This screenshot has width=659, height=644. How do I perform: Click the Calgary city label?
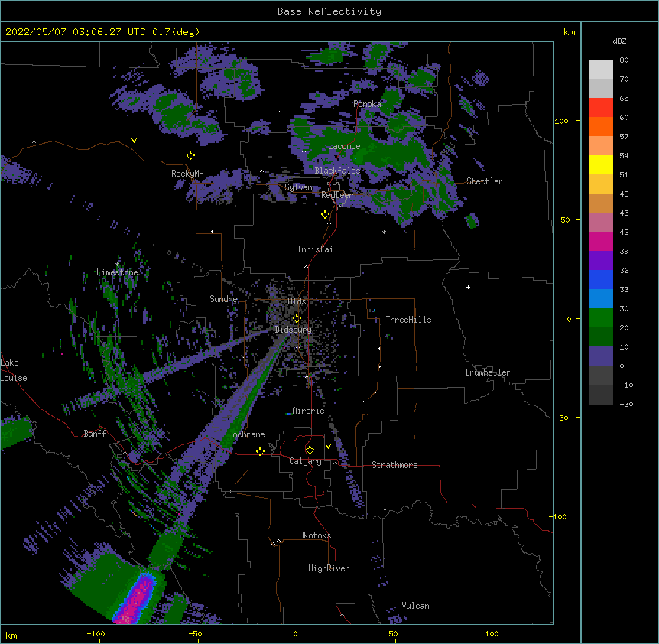coord(306,461)
